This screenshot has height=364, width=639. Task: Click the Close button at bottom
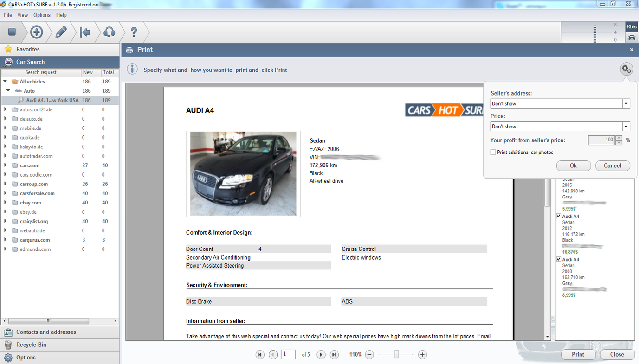(x=617, y=354)
